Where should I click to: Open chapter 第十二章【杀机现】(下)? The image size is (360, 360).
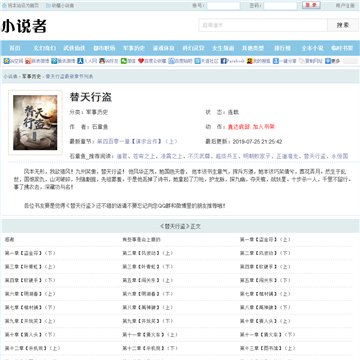click(x=150, y=348)
